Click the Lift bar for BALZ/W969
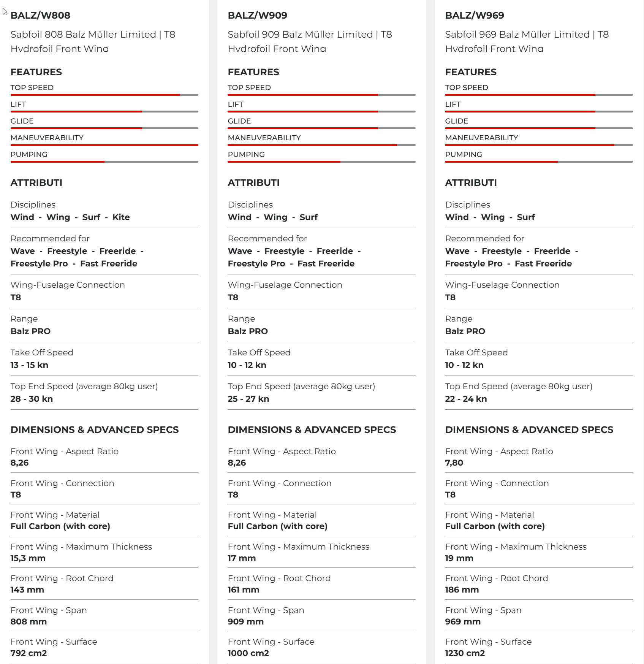 (x=539, y=111)
